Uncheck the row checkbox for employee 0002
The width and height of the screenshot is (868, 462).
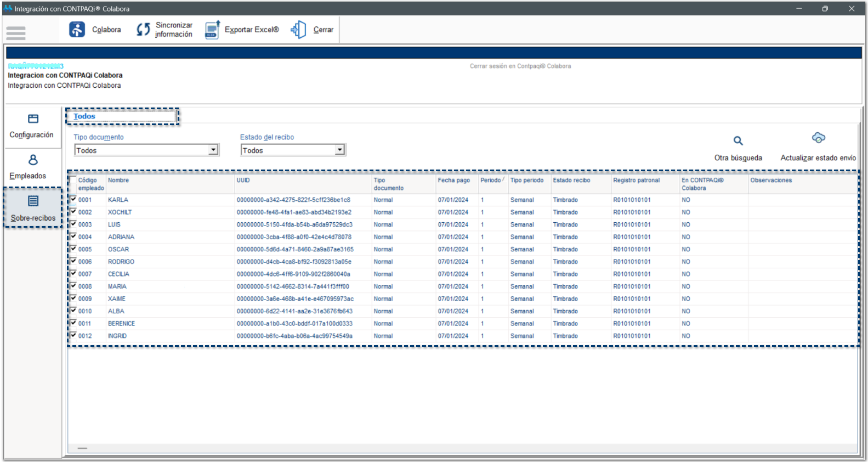tap(73, 212)
